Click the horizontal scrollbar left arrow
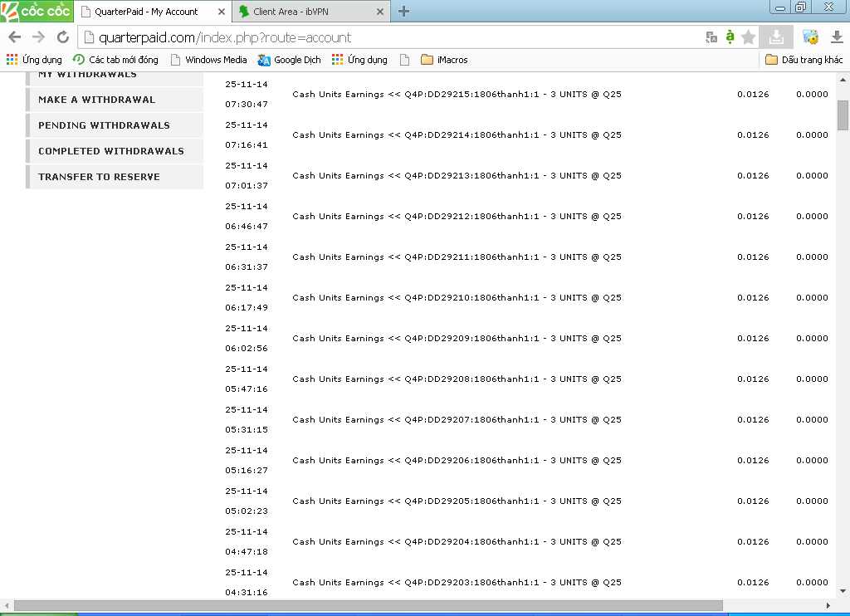The width and height of the screenshot is (850, 616). 7,605
